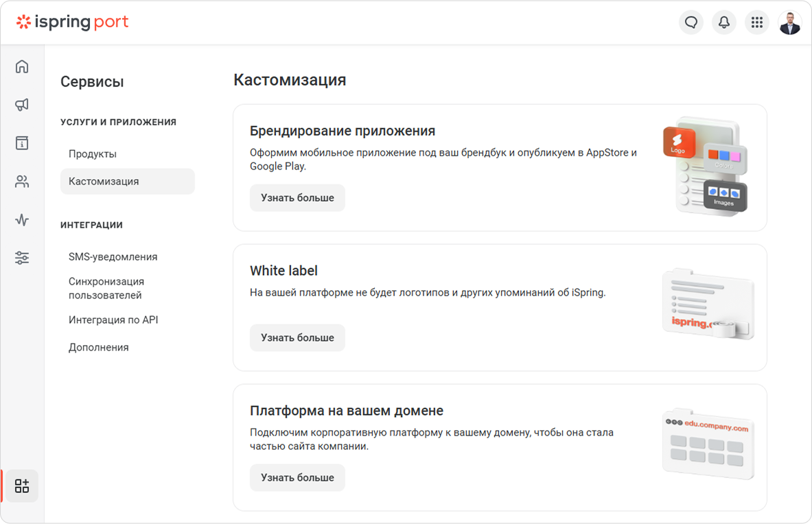Open the activity pulse reports icon

[22, 220]
